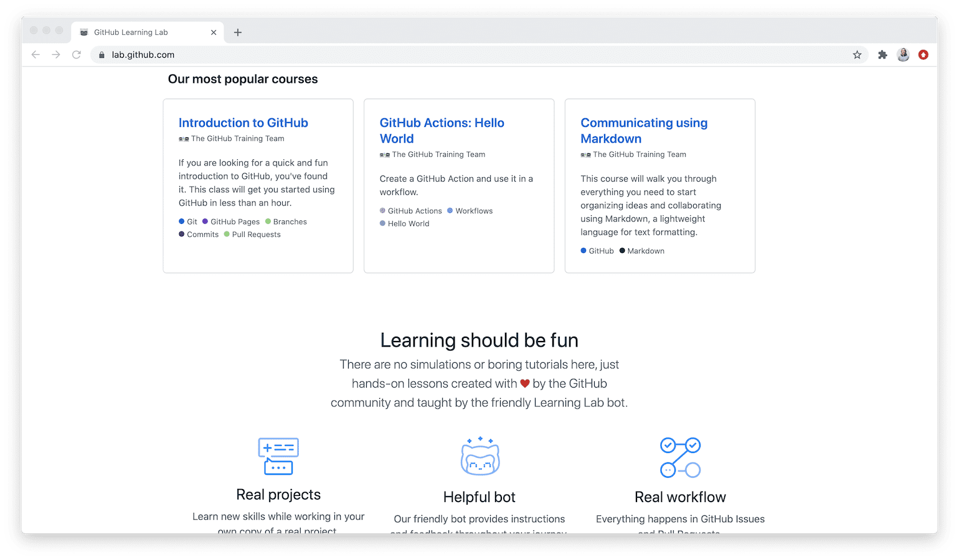Click the Workflows tag dot
The image size is (959, 560).
tap(450, 210)
